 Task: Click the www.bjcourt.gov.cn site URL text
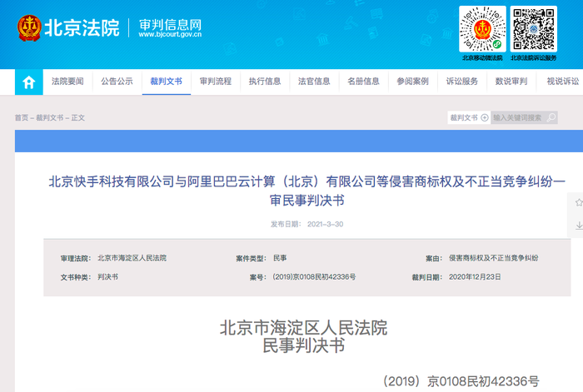click(x=170, y=35)
